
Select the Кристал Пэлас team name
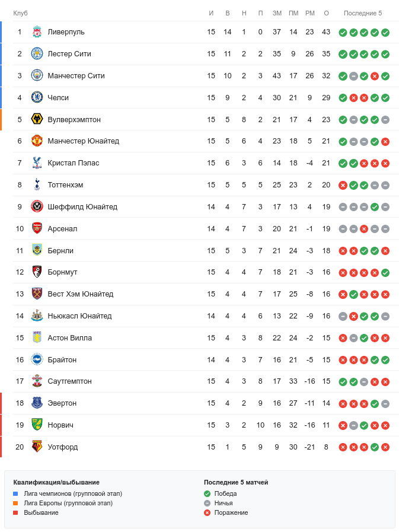pos(74,163)
